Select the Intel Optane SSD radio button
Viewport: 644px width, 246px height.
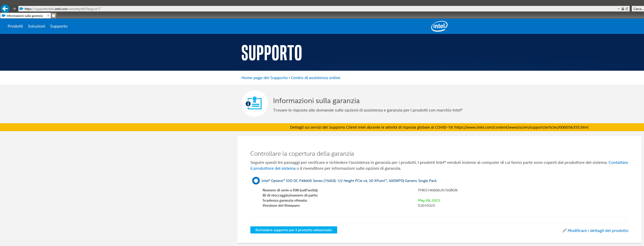(x=256, y=181)
